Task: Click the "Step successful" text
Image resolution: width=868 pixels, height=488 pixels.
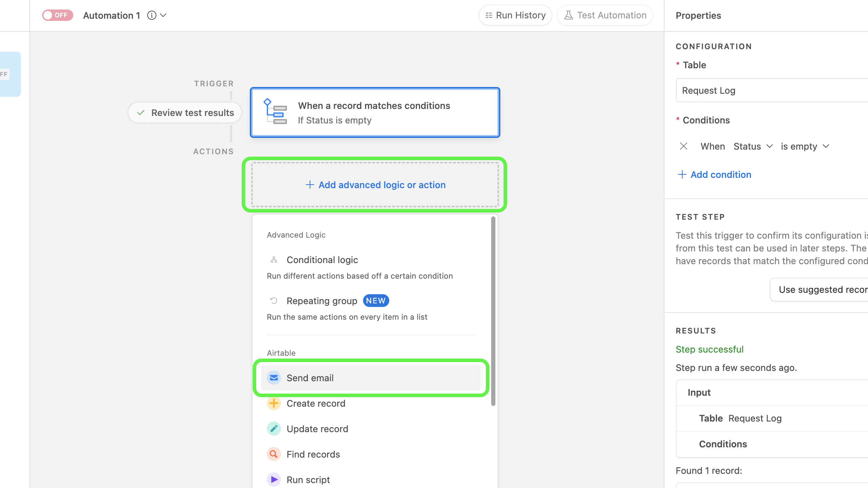Action: coord(709,349)
